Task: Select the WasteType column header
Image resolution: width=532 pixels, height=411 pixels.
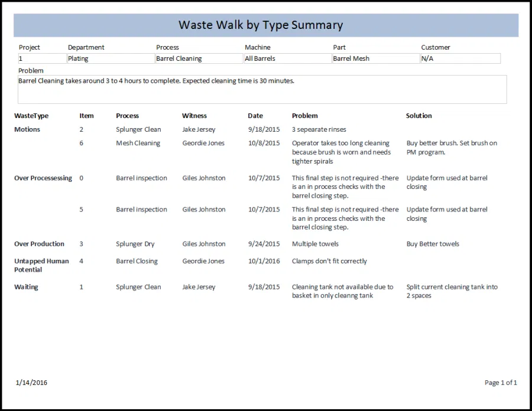Action: [31, 116]
